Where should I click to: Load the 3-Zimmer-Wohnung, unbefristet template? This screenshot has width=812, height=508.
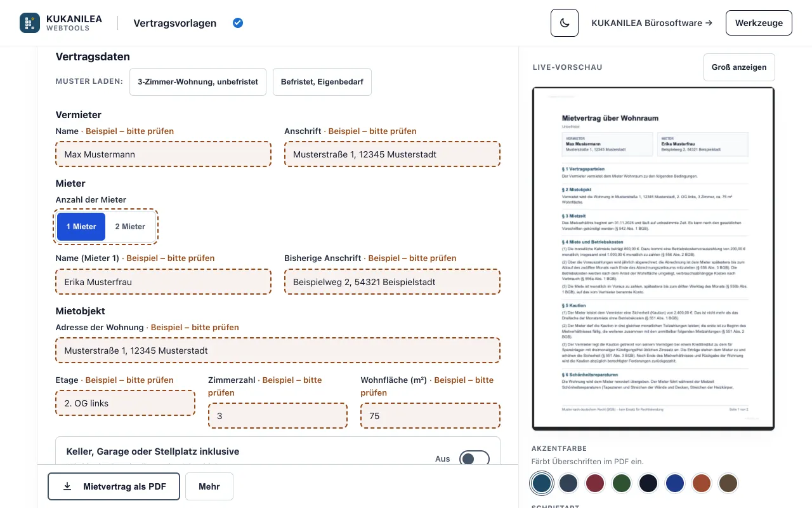[198, 82]
